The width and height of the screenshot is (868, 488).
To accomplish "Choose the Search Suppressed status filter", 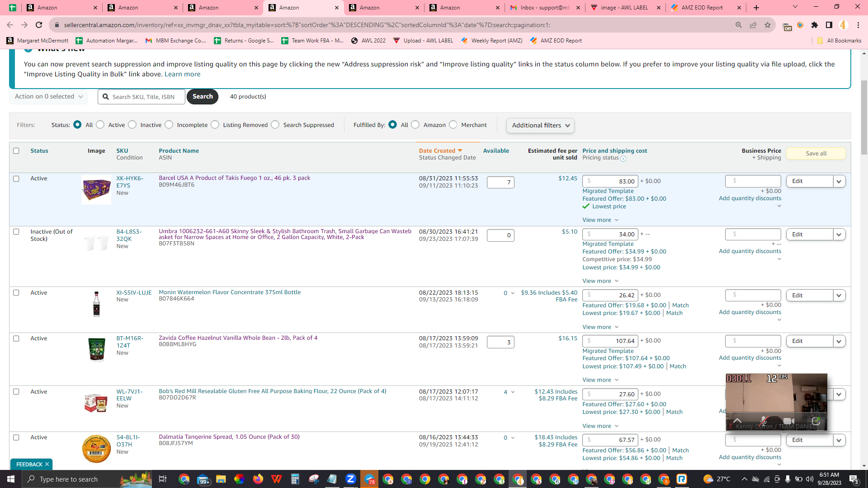I will [275, 125].
